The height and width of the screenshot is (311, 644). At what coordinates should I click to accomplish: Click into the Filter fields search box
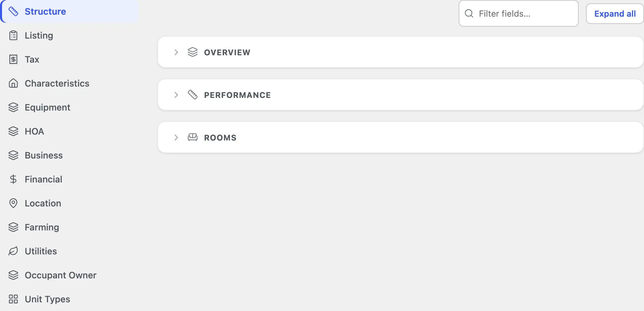pyautogui.click(x=519, y=13)
